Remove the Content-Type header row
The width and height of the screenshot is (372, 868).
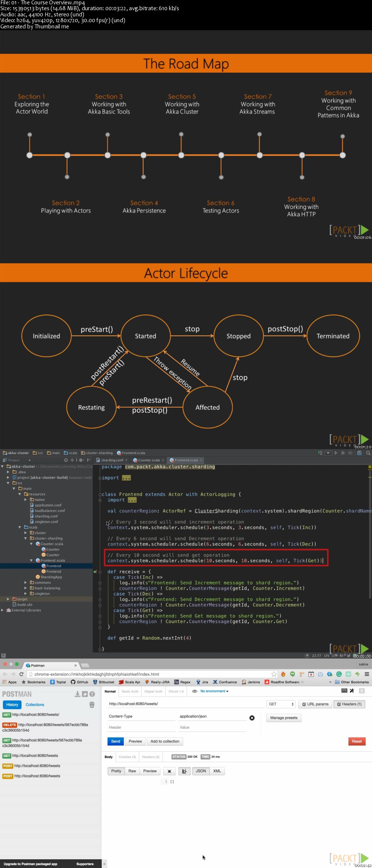[x=252, y=718]
